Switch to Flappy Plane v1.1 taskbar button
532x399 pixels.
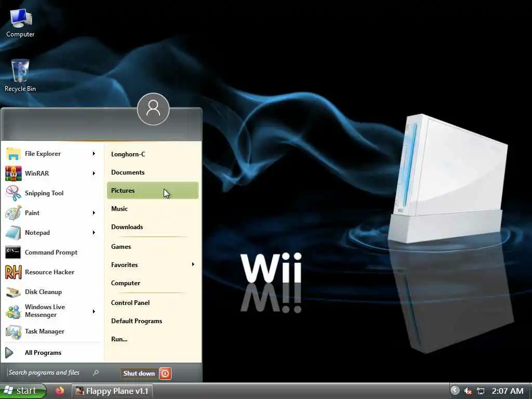pyautogui.click(x=112, y=391)
